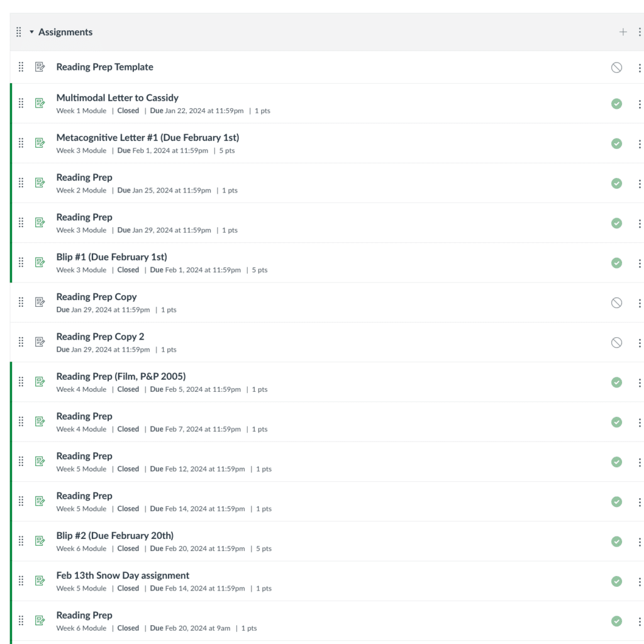Click the add item plus icon on Assignments header
644x644 pixels.
(623, 31)
